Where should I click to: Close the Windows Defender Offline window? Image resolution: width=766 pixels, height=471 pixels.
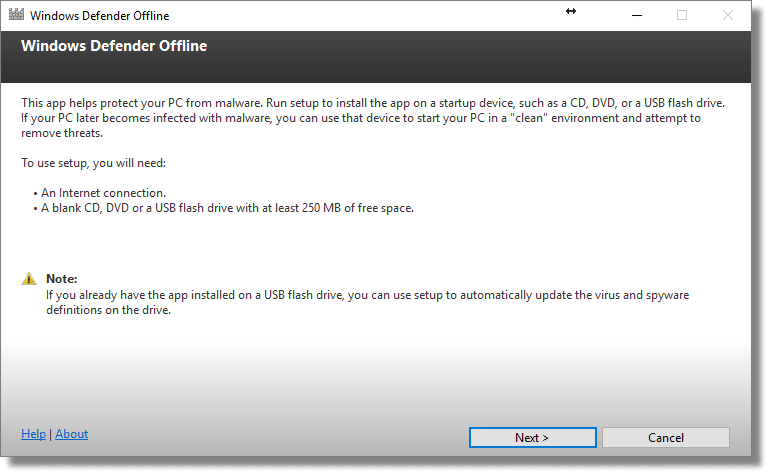(x=728, y=16)
